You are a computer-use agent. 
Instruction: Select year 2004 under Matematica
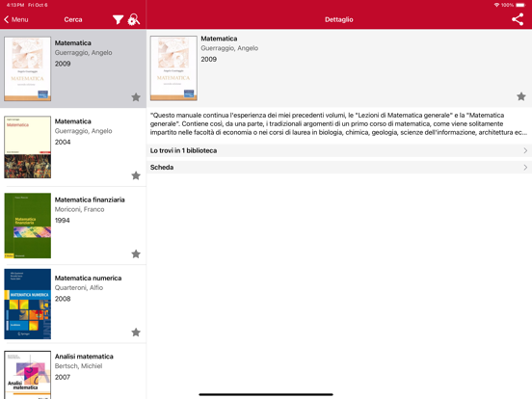(63, 142)
